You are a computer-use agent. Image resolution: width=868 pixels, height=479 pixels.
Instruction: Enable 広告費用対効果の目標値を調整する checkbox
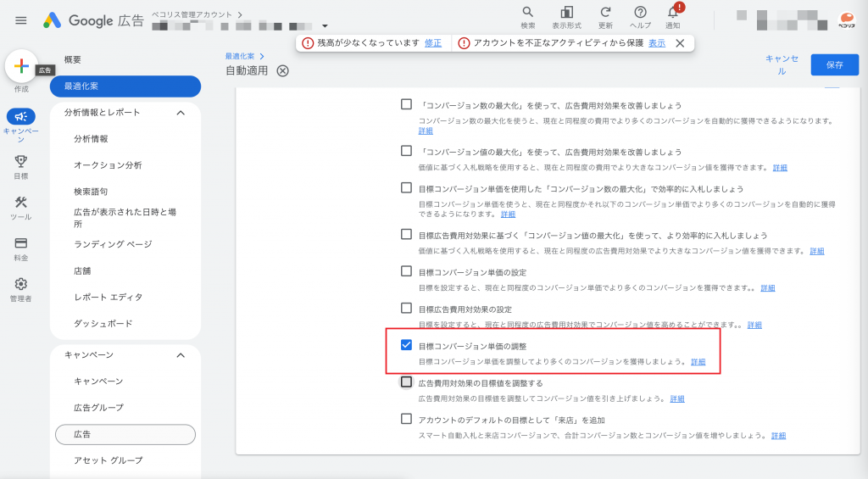(406, 382)
